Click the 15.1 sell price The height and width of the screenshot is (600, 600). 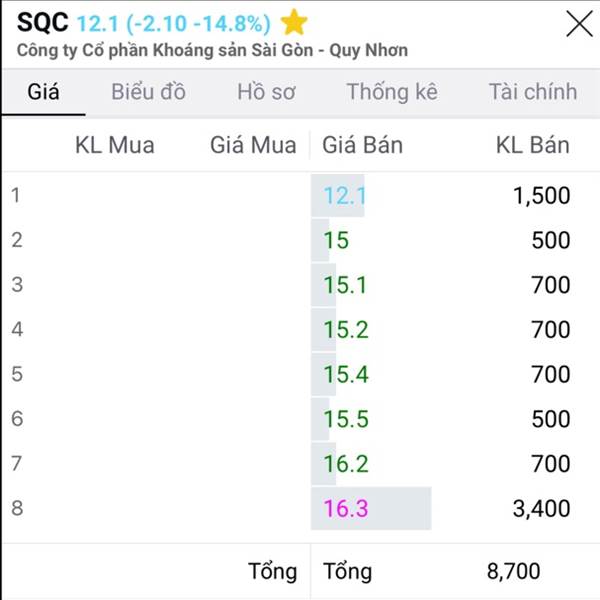(345, 285)
